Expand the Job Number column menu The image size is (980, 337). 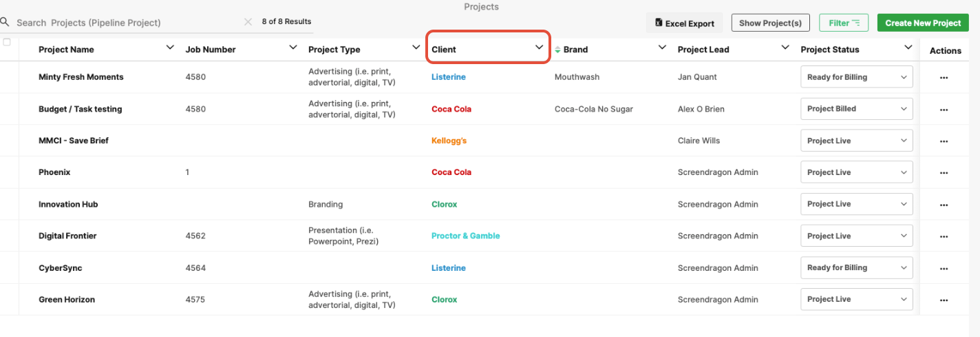coord(293,48)
